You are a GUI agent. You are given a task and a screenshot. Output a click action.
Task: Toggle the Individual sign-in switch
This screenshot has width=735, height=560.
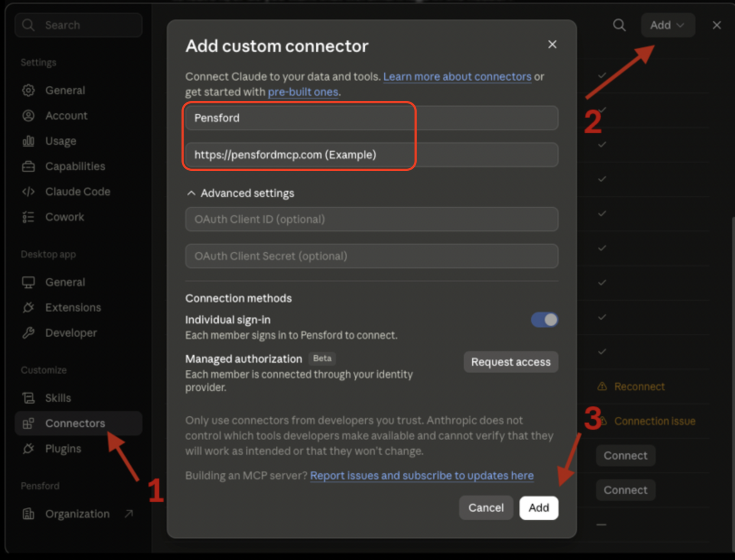[x=545, y=320]
